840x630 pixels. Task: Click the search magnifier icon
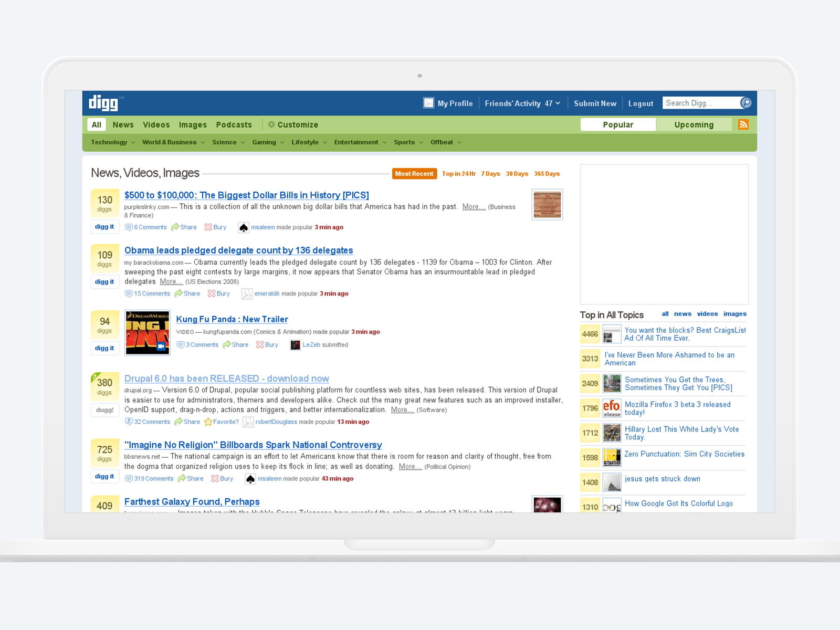[x=745, y=103]
